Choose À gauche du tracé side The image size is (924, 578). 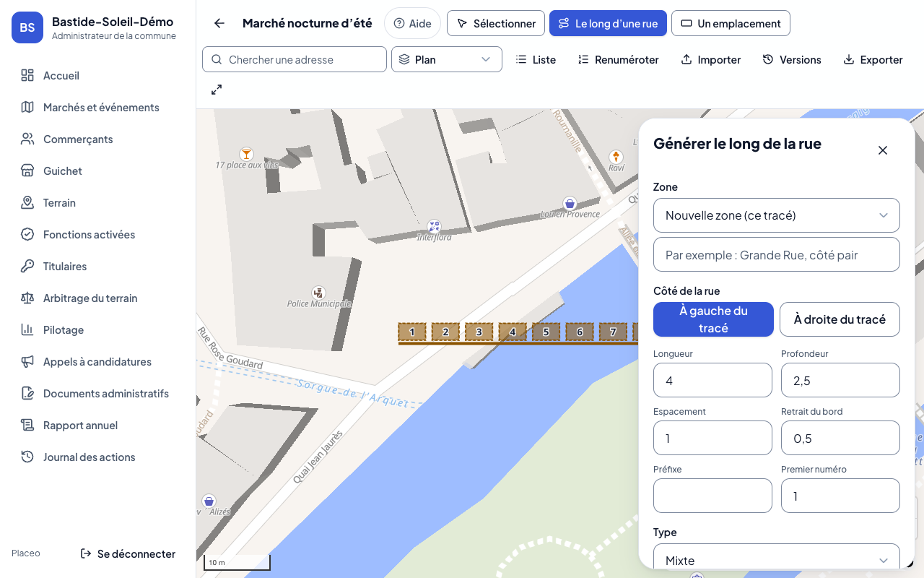(x=713, y=319)
